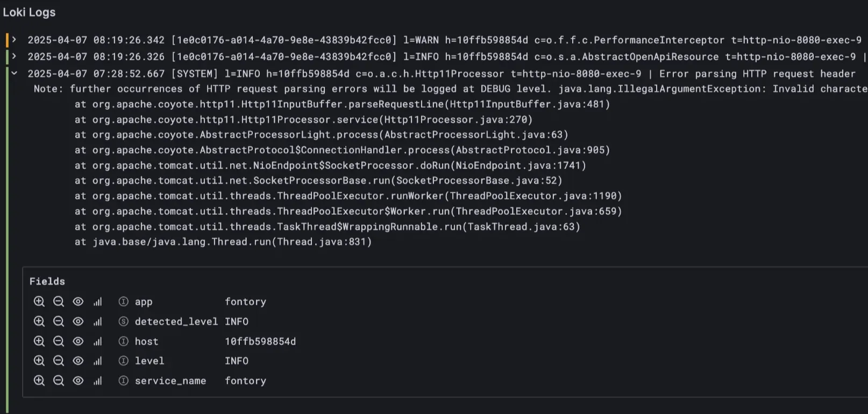Toggle eye icon for level field

pyautogui.click(x=78, y=361)
